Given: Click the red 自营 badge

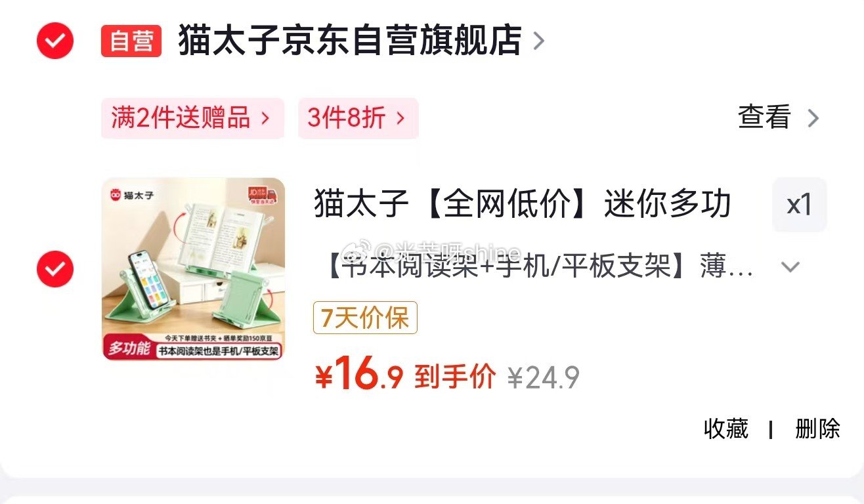Looking at the screenshot, I should (131, 41).
